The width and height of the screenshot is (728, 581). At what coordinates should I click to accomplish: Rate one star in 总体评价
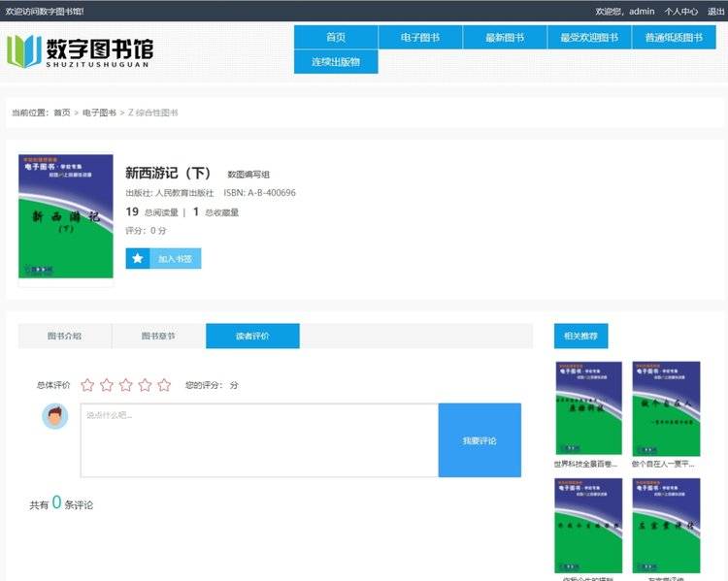(87, 385)
